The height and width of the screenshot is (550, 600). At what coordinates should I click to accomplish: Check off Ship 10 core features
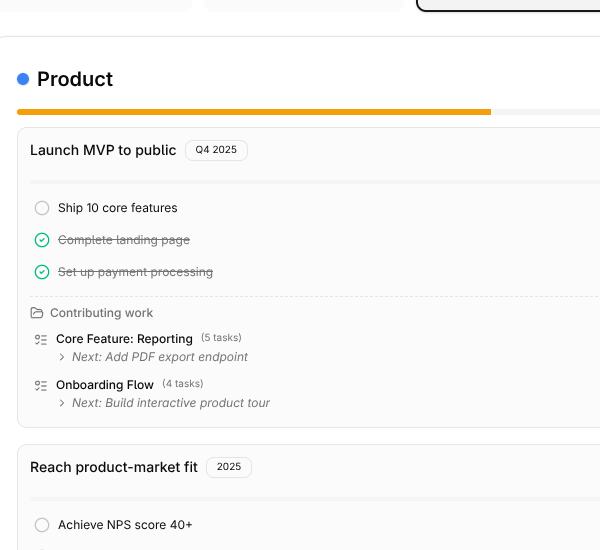(x=42, y=208)
